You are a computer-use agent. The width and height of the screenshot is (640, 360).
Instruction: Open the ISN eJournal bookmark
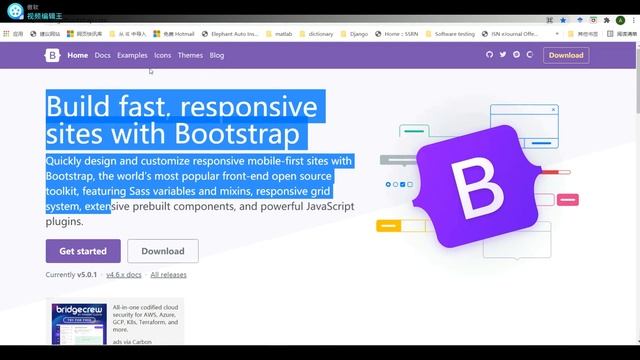coord(510,34)
